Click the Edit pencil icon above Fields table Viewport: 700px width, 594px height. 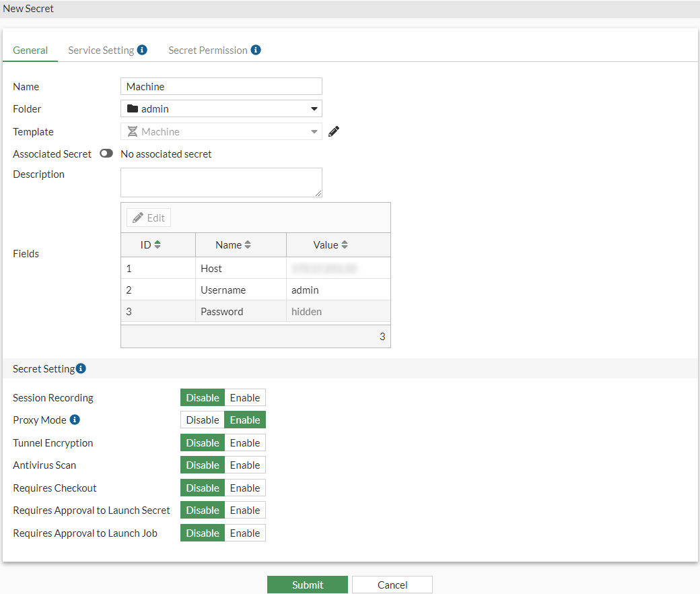(148, 217)
